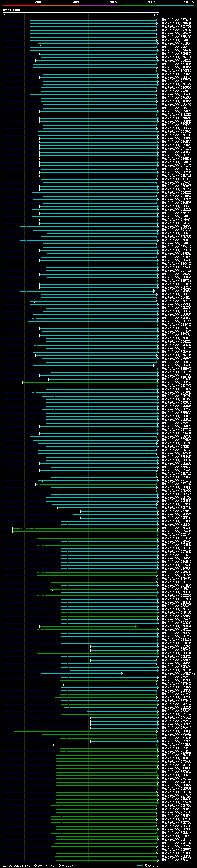Click label UniRef100_B9HNK3
The image size is (197, 868).
point(177,54)
